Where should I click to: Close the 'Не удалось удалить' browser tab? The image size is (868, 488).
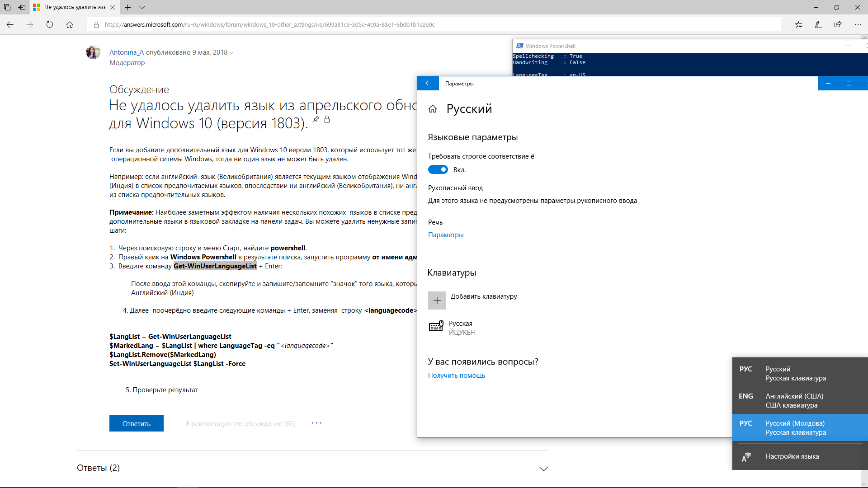coord(113,7)
